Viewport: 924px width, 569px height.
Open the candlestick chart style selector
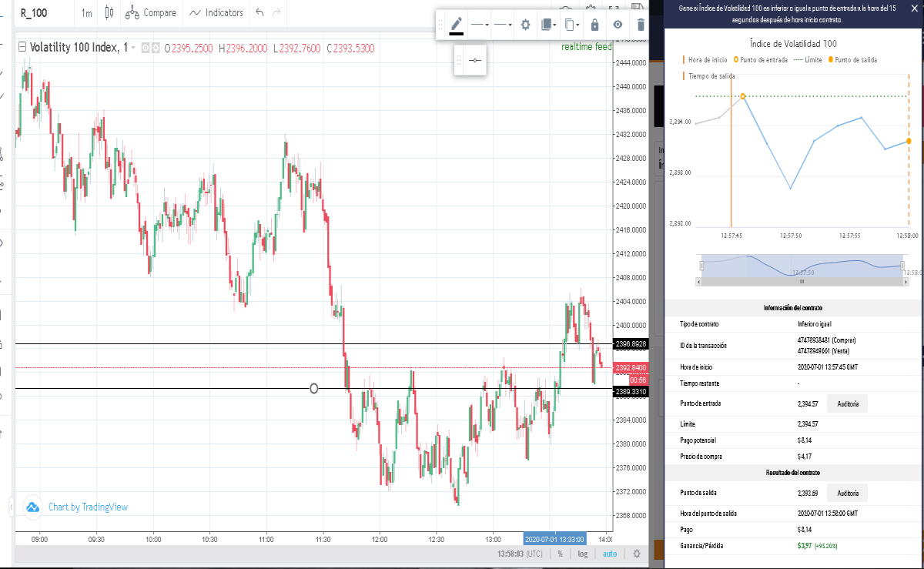109,12
